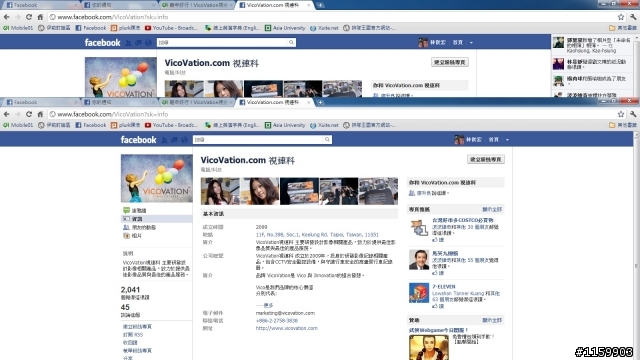Image resolution: width=640 pixels, height=360 pixels.
Task: Open account dropdown arrow in front window header
Action: point(507,140)
